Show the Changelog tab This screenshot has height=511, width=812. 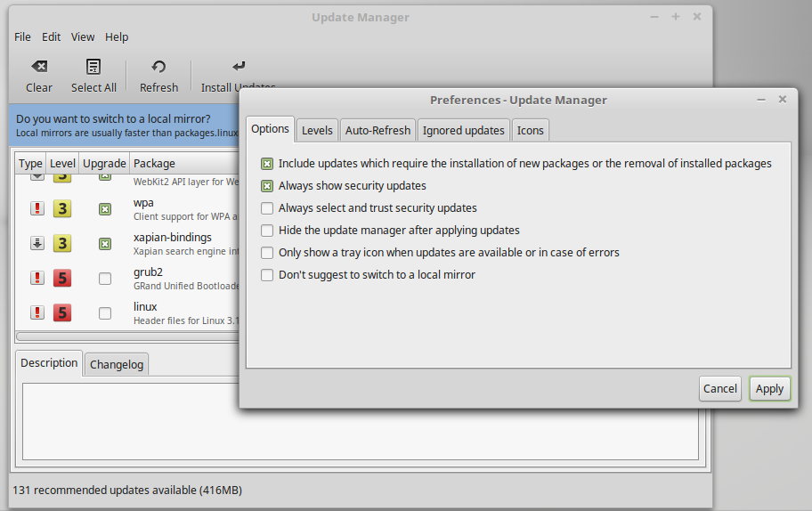click(117, 364)
